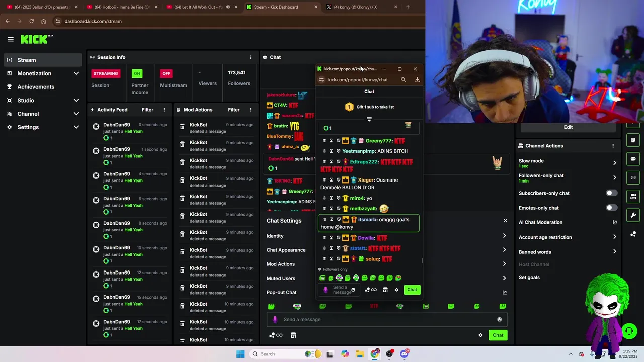Click the popout Send a message field
Viewport: 644px width, 362px height.
339,290
